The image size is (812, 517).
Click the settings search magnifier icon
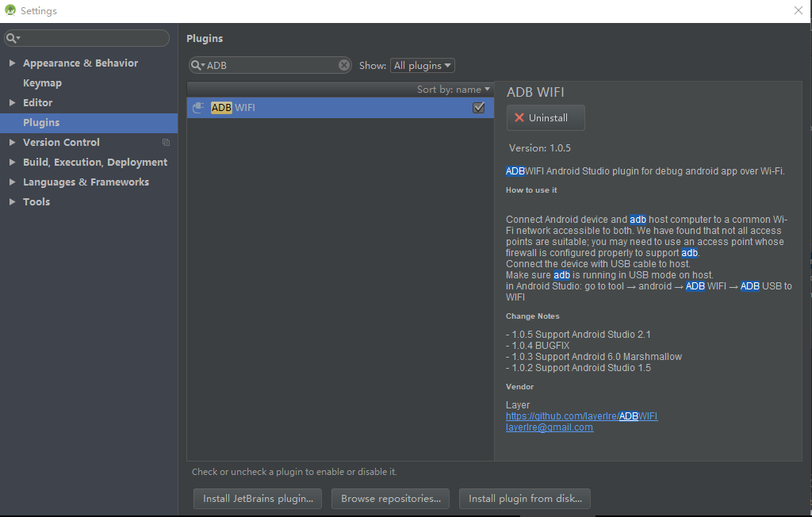point(13,38)
